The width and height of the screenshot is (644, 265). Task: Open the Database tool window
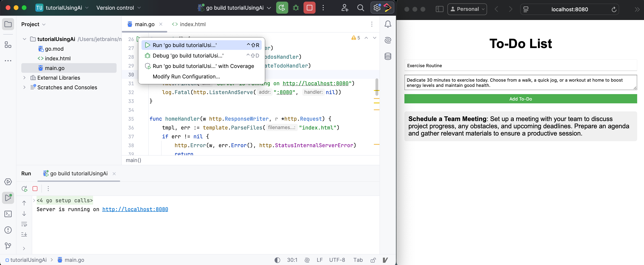coord(388,56)
